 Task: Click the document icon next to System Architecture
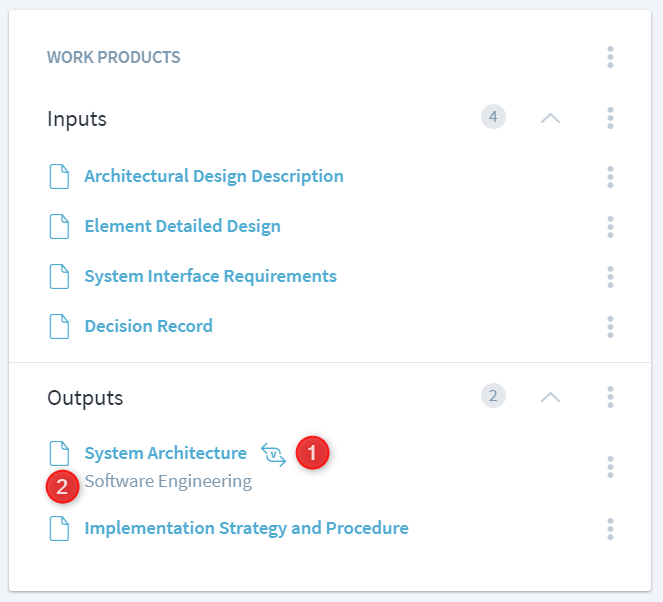tap(60, 454)
